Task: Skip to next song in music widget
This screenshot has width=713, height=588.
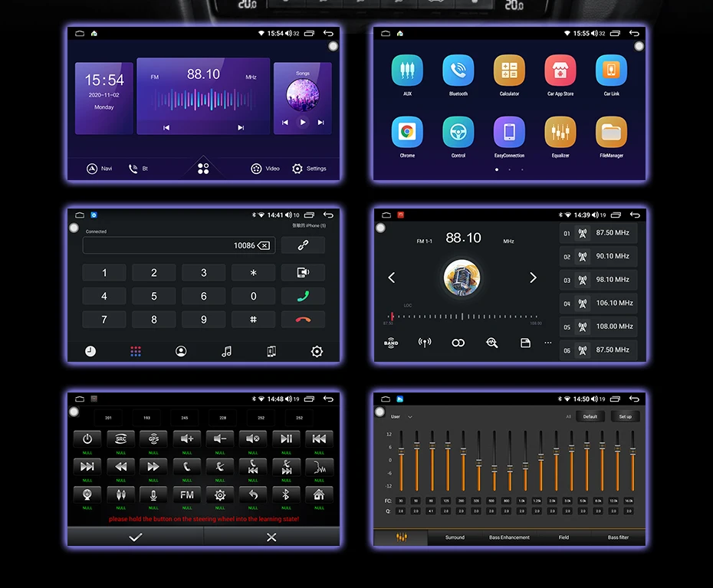Action: click(x=321, y=123)
